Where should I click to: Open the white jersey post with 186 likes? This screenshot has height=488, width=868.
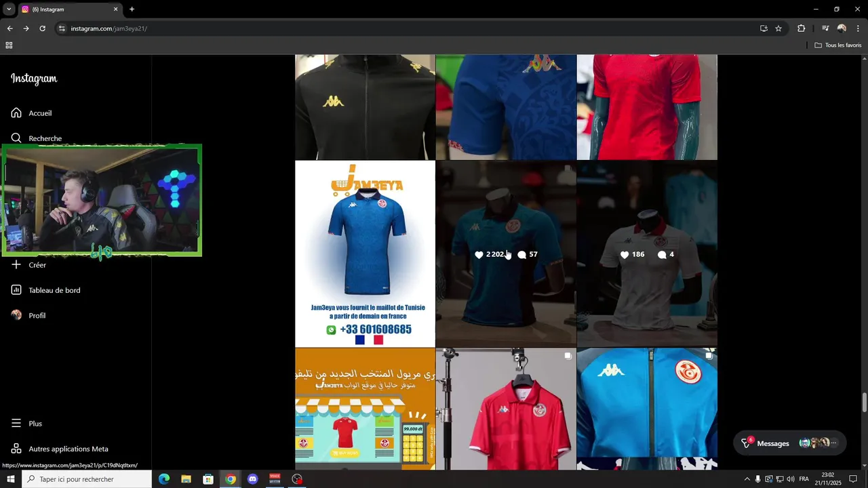click(x=647, y=254)
